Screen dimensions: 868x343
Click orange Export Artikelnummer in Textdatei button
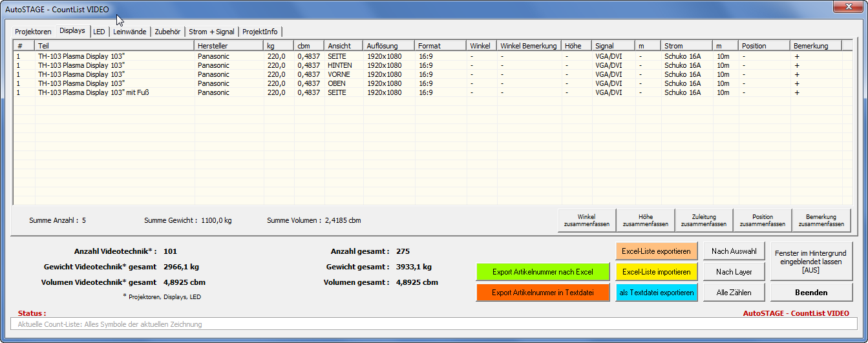pos(542,293)
